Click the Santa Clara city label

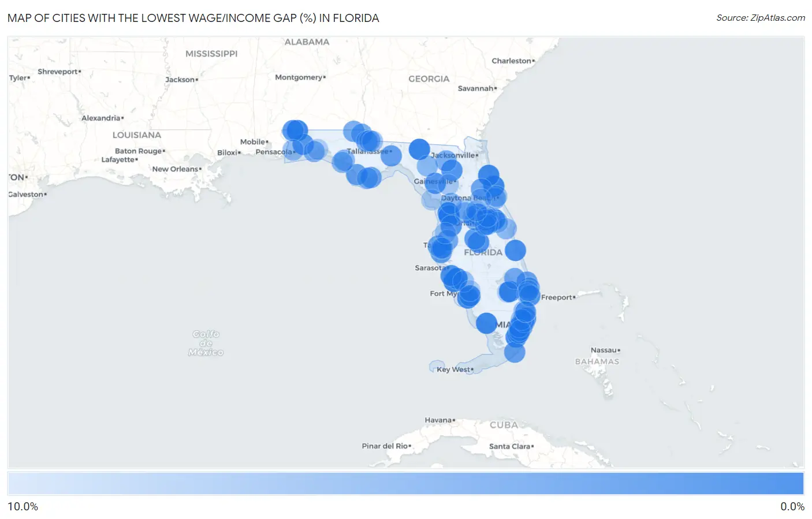point(511,446)
